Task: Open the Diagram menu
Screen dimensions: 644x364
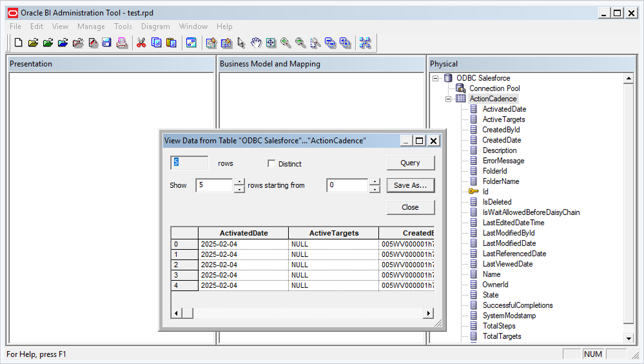Action: pos(155,26)
